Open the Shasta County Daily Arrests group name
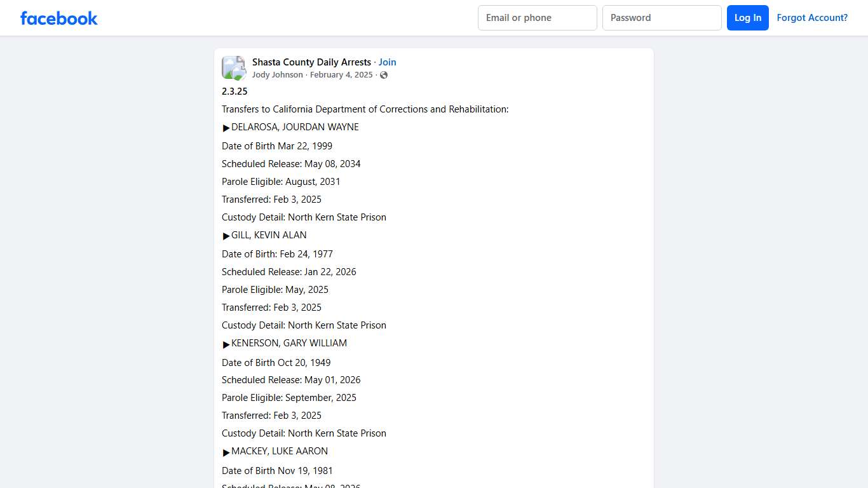 [x=311, y=62]
